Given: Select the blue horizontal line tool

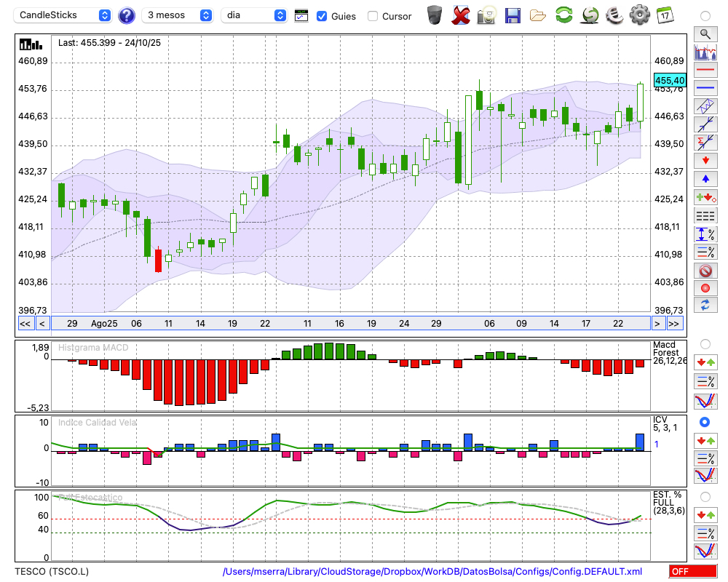Looking at the screenshot, I should tap(705, 88).
